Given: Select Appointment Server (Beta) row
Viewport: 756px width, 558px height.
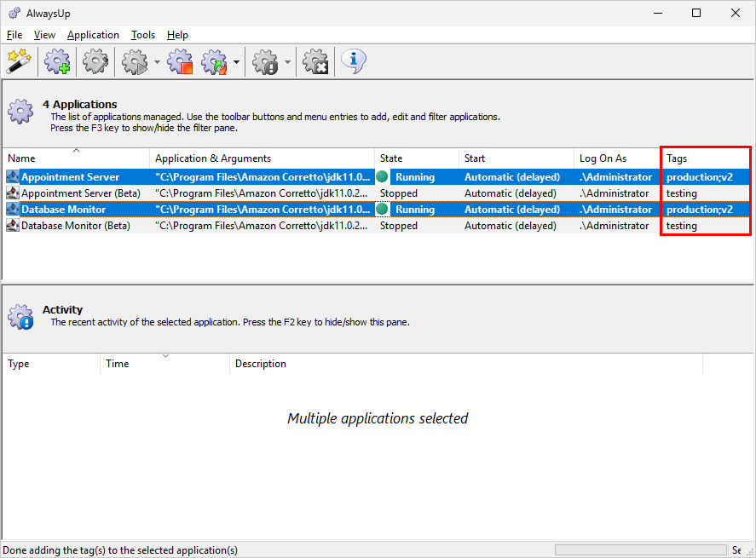Looking at the screenshot, I should point(378,193).
